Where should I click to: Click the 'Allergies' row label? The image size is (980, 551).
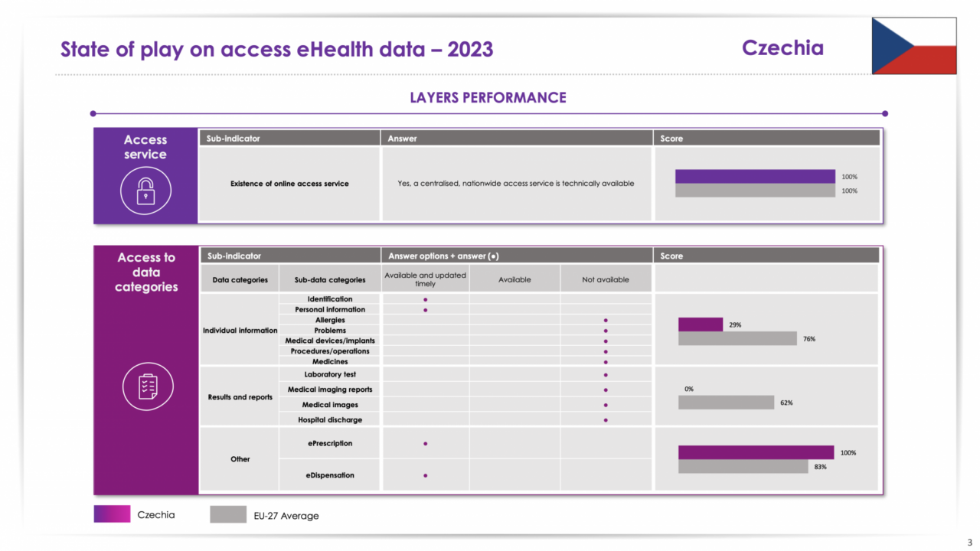coord(330,320)
